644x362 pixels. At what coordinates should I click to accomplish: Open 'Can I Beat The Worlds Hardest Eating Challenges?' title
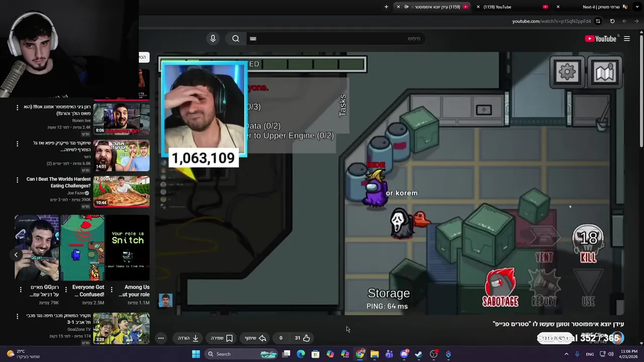[x=58, y=183]
